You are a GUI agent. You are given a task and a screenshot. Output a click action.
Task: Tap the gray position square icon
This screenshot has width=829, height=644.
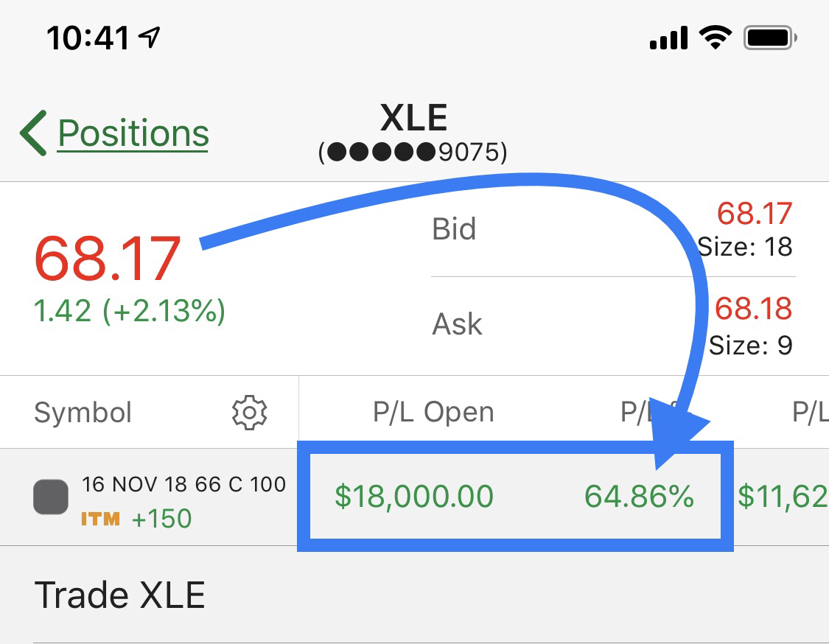52,497
